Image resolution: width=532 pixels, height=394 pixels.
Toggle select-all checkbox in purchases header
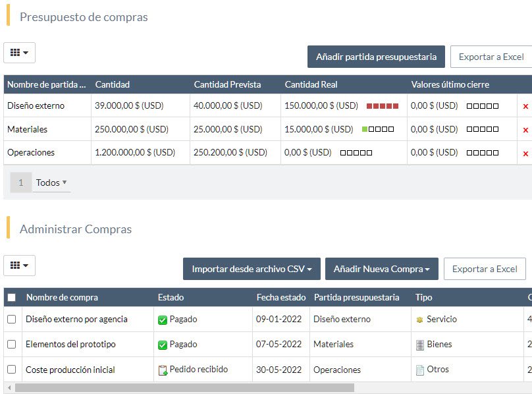click(11, 298)
